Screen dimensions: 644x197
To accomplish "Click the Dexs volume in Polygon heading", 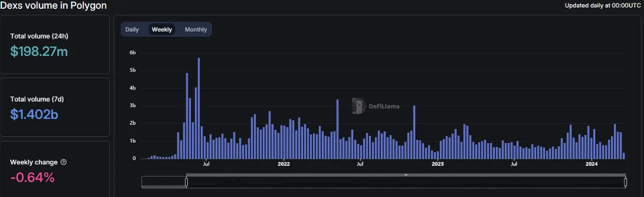I will tap(53, 6).
